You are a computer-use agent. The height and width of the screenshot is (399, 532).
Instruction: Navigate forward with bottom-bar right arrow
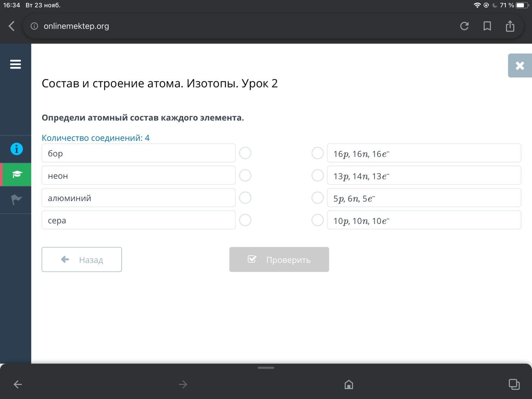[183, 384]
